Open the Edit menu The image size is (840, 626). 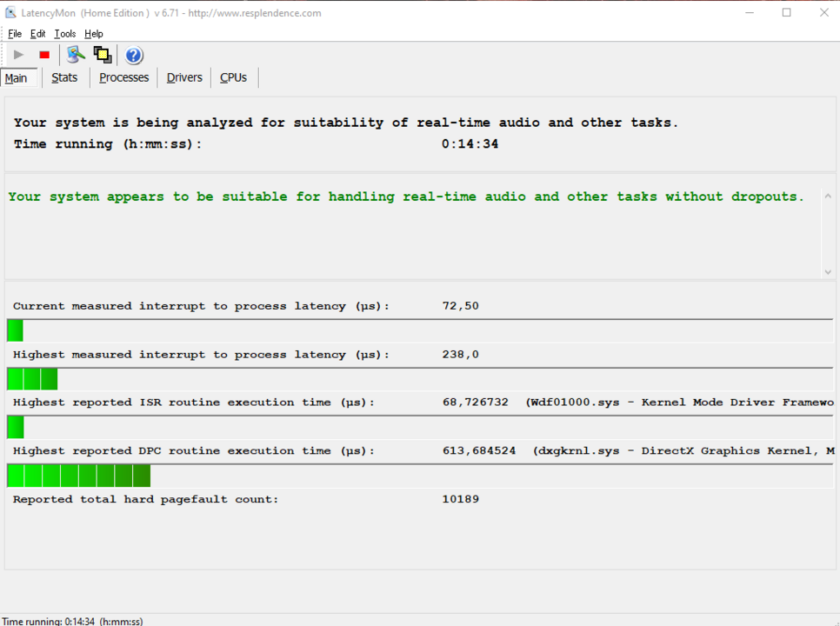pos(37,34)
